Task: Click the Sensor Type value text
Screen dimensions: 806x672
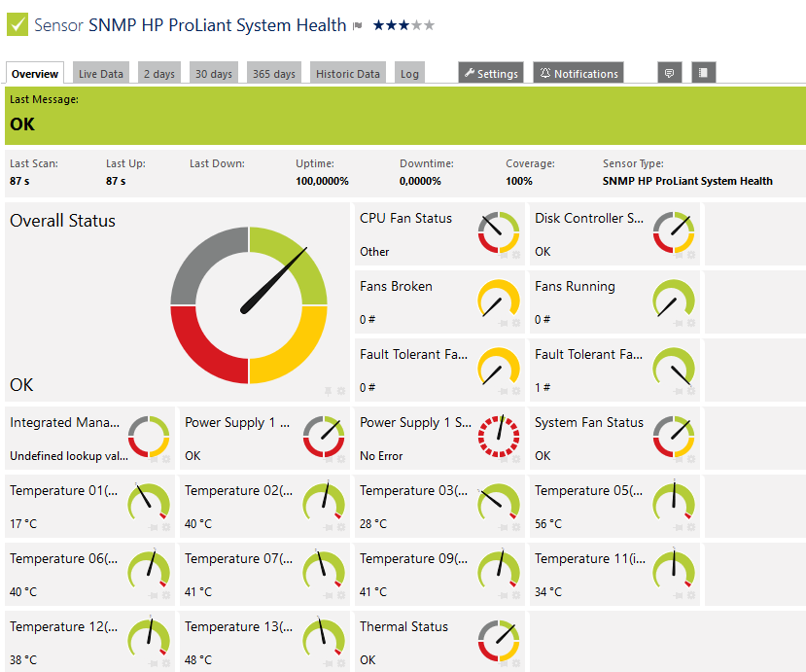Action: pos(687,181)
